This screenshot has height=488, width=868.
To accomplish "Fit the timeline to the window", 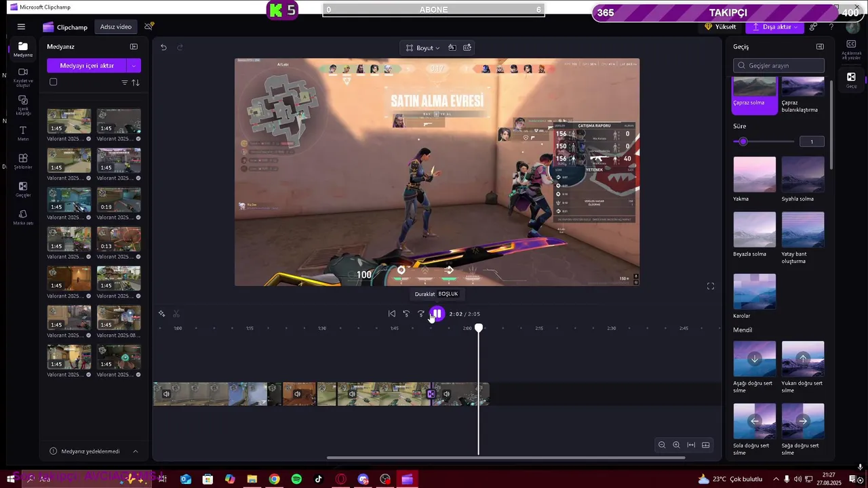I will coord(691,445).
